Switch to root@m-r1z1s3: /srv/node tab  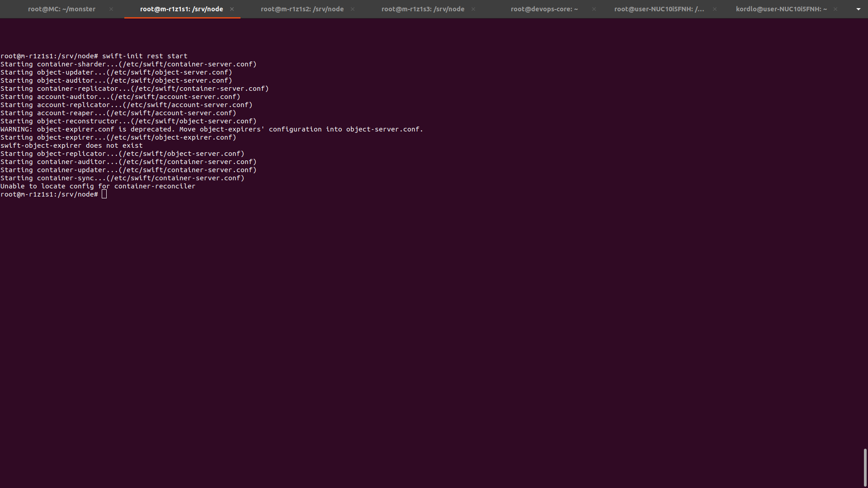pyautogui.click(x=423, y=9)
